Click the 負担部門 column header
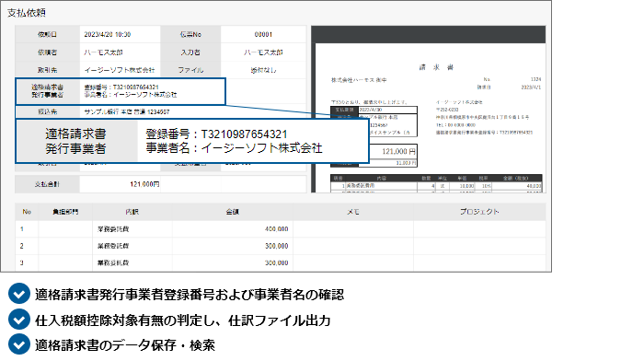Image resolution: width=644 pixels, height=361 pixels. coord(65,212)
